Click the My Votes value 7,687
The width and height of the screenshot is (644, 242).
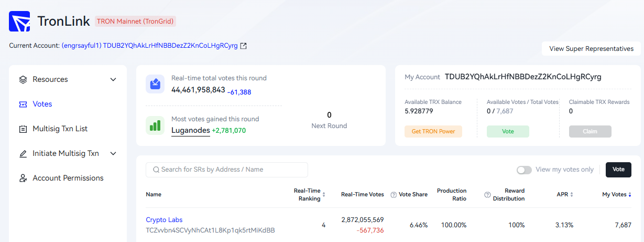pyautogui.click(x=623, y=225)
